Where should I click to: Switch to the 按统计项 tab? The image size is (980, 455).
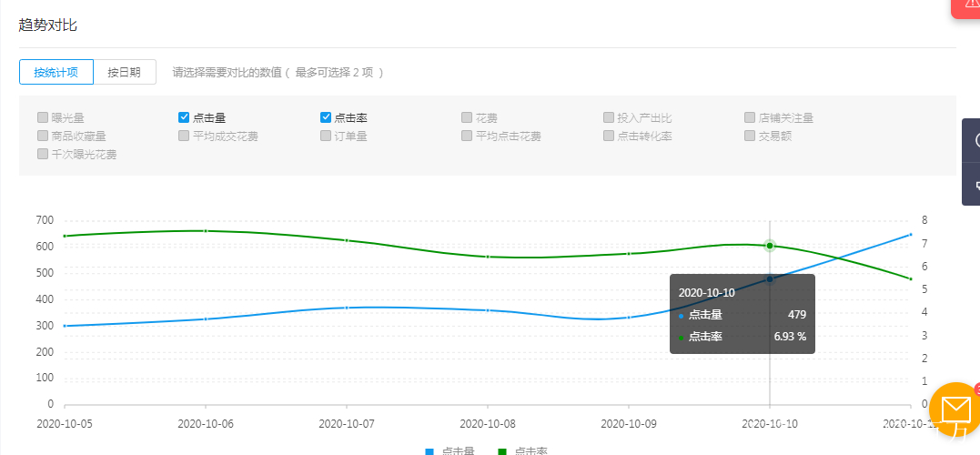(56, 72)
